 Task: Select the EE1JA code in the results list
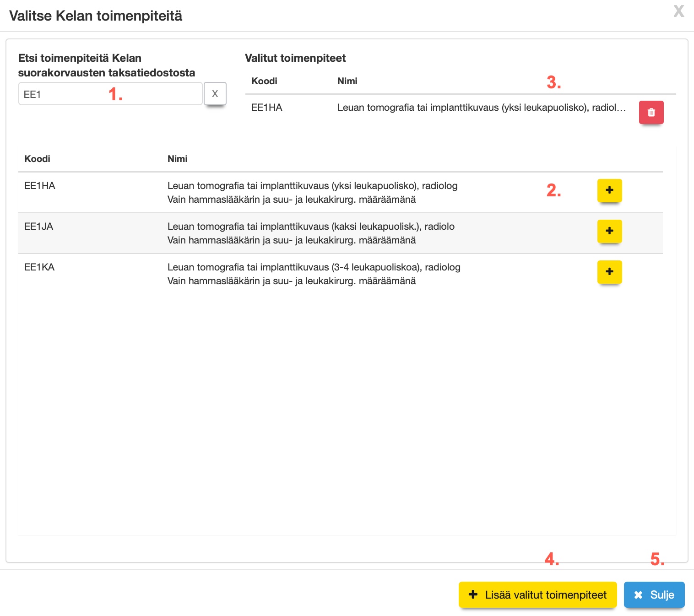point(39,227)
